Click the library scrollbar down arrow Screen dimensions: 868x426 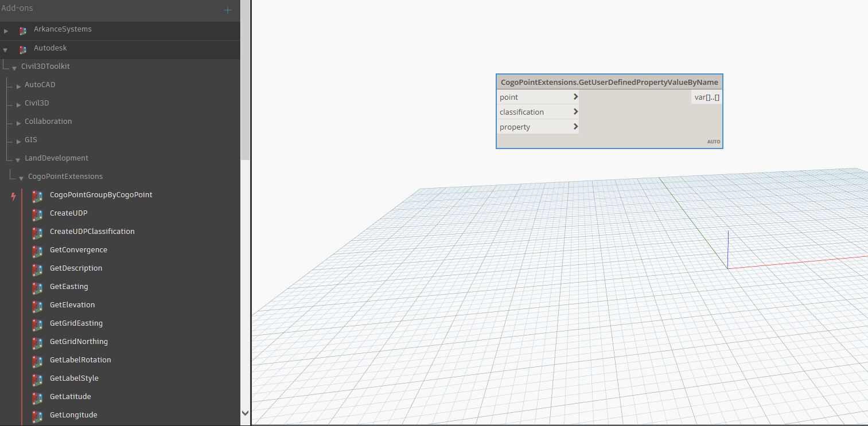pyautogui.click(x=245, y=412)
